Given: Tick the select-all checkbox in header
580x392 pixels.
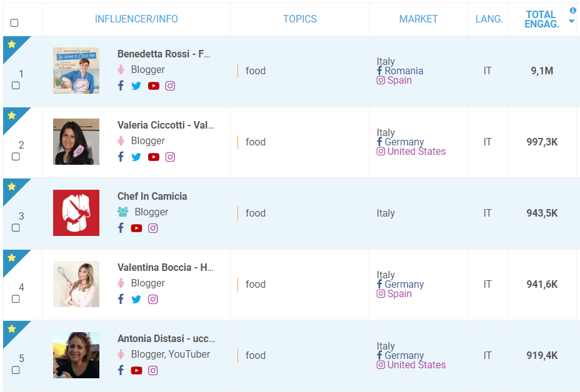Looking at the screenshot, I should click(x=14, y=23).
